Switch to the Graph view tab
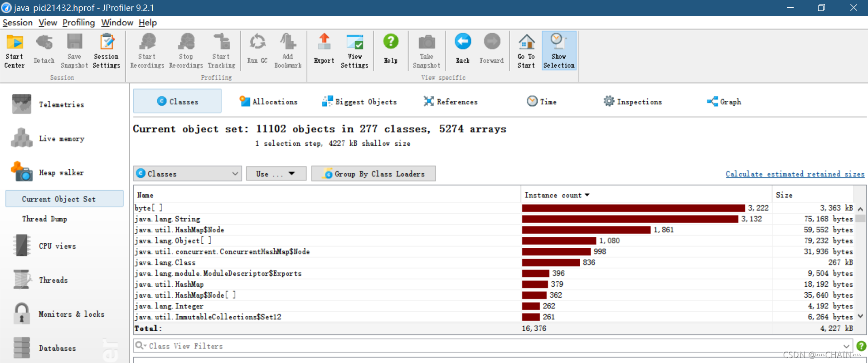The height and width of the screenshot is (363, 868). click(724, 102)
